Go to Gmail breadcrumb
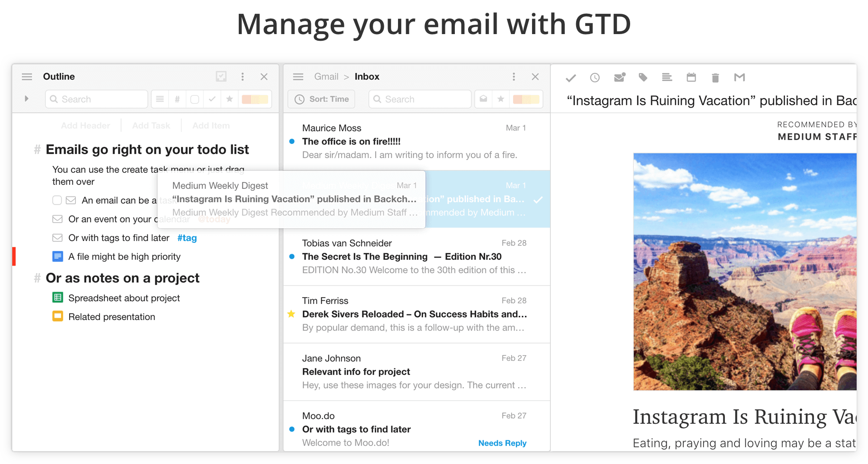Image resolution: width=868 pixels, height=464 pixels. click(x=326, y=77)
